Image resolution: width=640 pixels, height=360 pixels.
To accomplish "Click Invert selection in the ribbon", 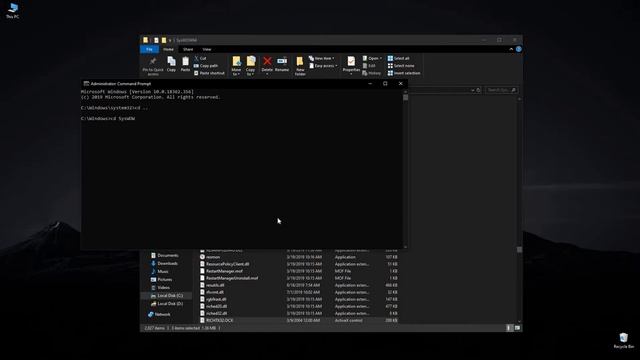I will point(404,73).
